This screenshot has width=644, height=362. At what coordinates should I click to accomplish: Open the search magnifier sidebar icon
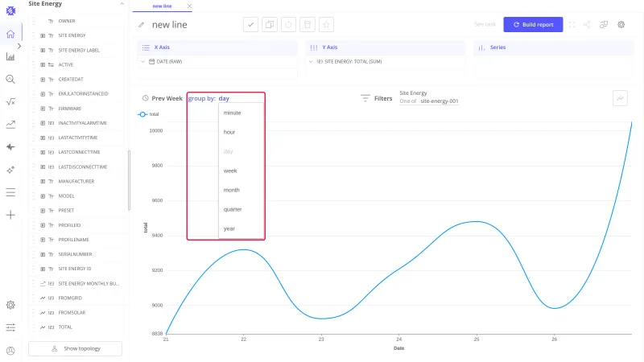10,79
